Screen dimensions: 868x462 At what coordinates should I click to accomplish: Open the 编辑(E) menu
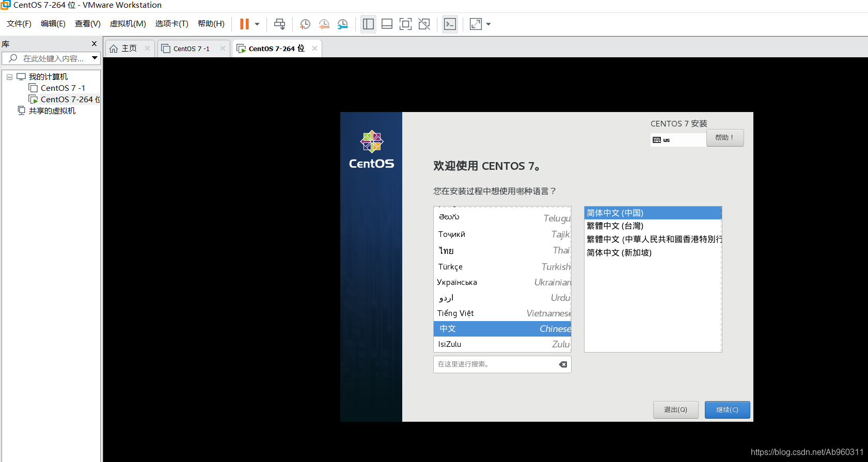(x=53, y=24)
